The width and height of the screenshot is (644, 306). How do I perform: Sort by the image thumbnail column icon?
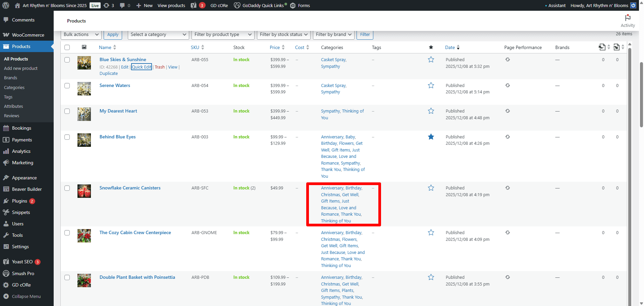click(x=84, y=47)
